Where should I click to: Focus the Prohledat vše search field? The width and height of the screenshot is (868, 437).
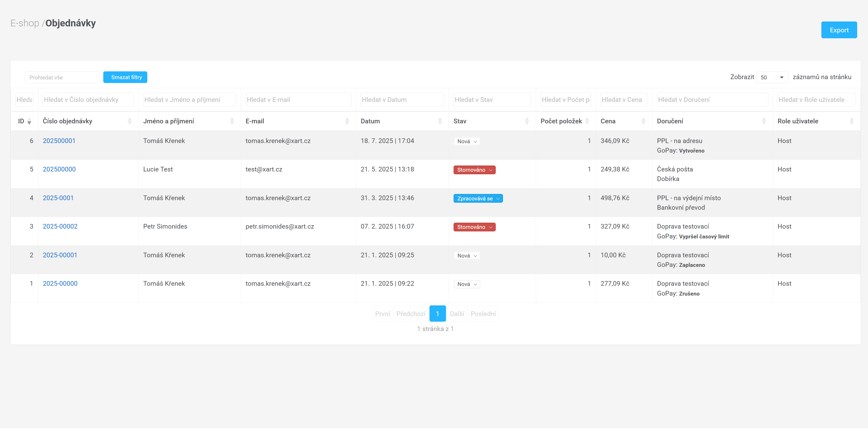coord(62,77)
